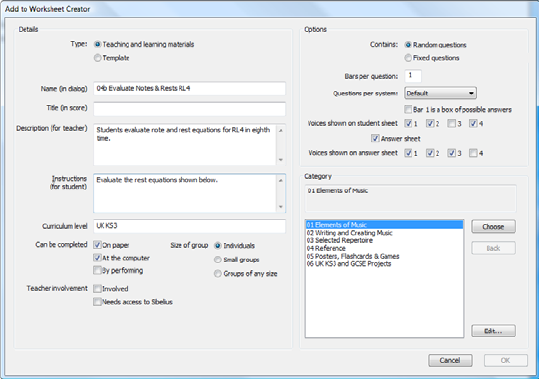The image size is (539, 379).
Task: Click the Description (for teacher) text area
Action: [x=185, y=145]
